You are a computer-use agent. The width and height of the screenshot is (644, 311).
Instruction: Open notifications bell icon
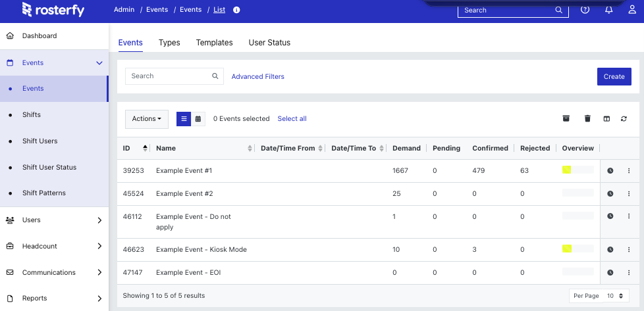point(608,10)
